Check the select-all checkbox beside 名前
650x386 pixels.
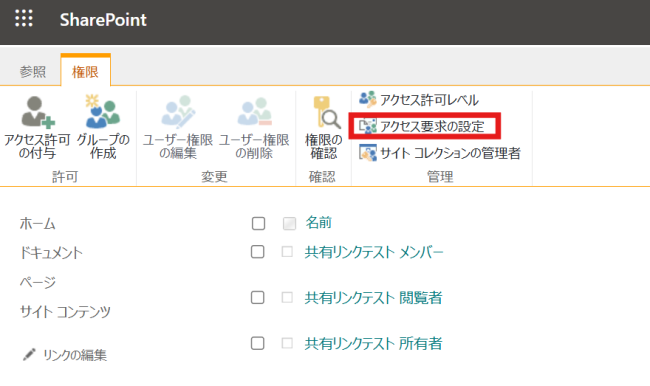pos(258,223)
